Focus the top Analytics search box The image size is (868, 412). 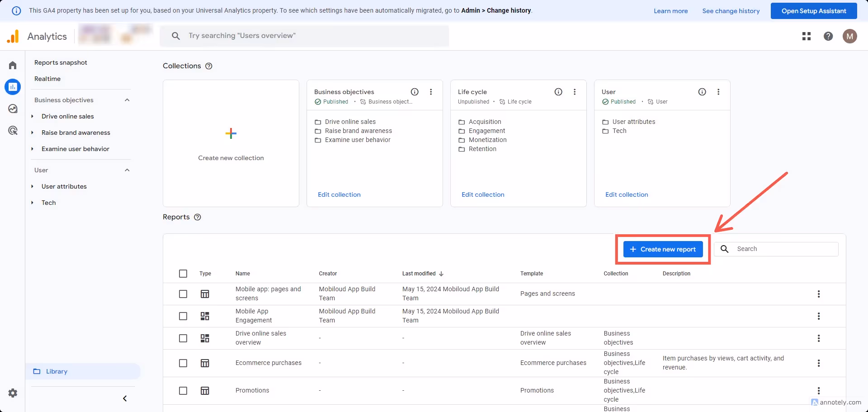pos(304,36)
